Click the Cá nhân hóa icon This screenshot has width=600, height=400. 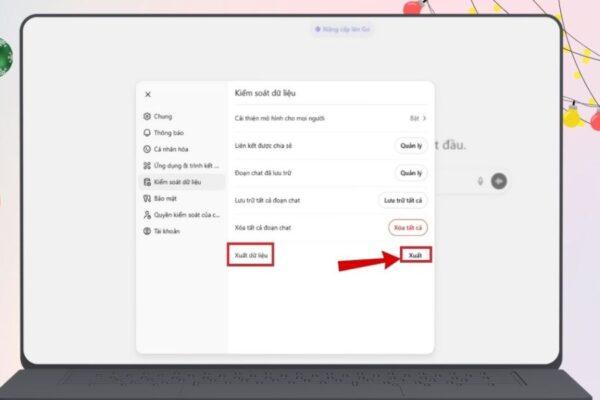[x=147, y=148]
